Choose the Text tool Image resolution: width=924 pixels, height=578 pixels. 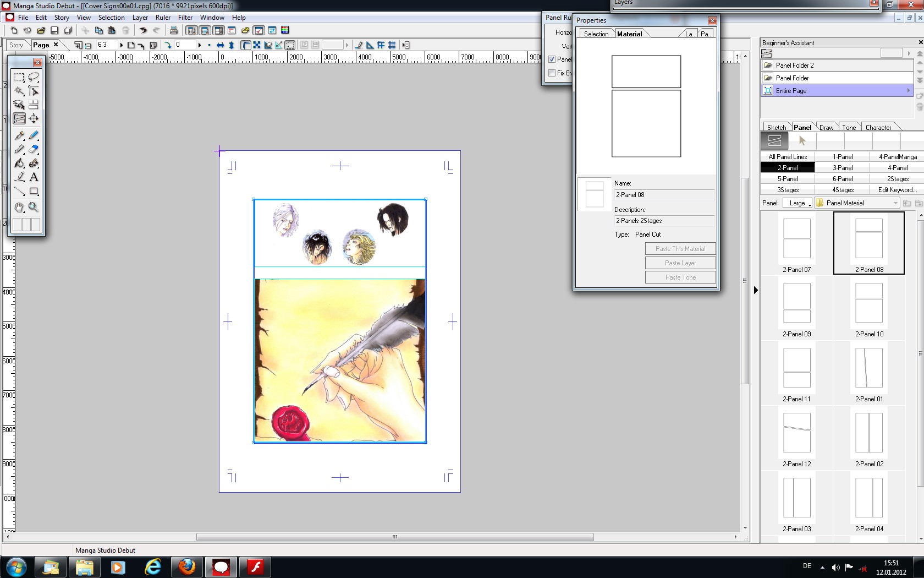34,177
